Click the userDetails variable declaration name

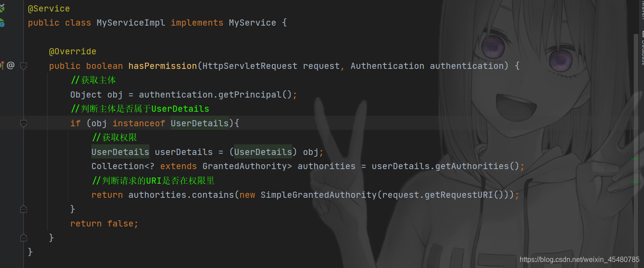pos(184,152)
